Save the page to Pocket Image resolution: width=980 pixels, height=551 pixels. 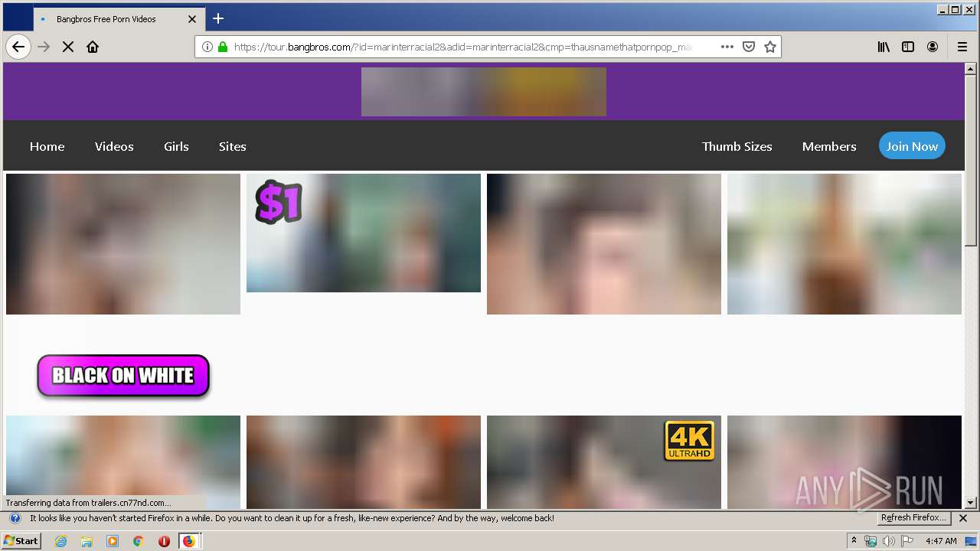pos(749,47)
